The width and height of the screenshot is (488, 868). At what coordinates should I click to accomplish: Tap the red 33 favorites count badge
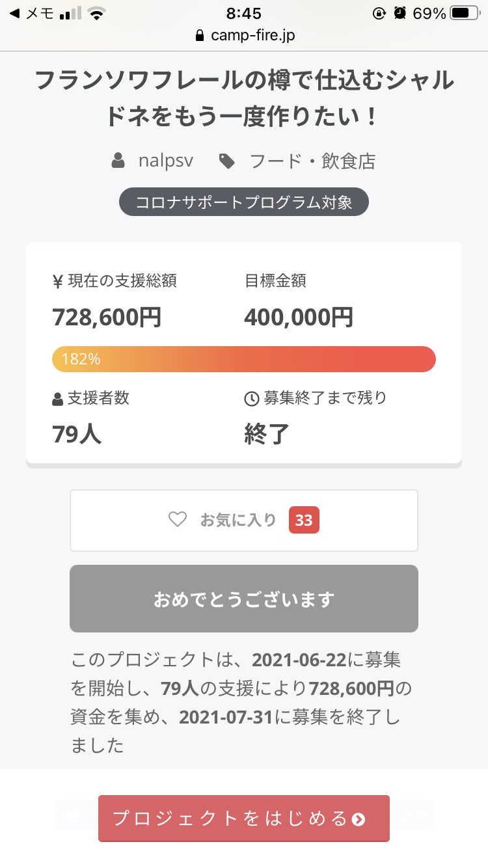[304, 521]
